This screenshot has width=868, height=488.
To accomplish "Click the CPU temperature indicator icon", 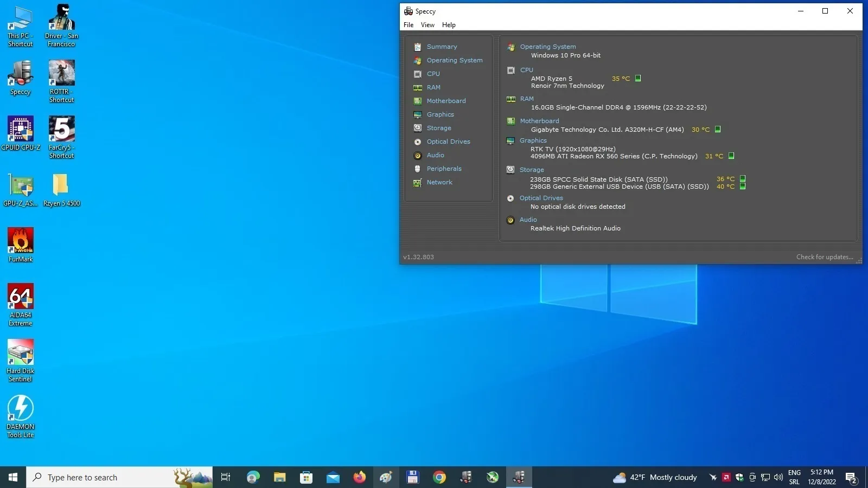I will click(638, 78).
